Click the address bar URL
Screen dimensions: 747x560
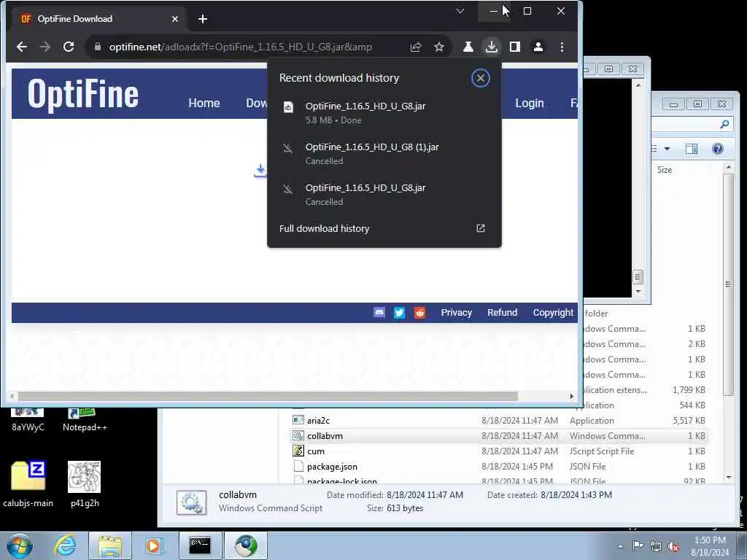pyautogui.click(x=241, y=47)
